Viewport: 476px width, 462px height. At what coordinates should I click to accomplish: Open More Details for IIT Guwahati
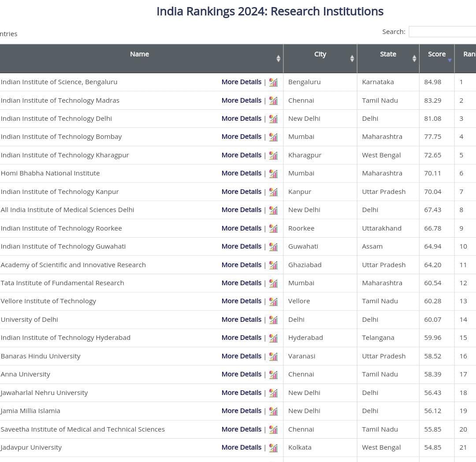coord(242,246)
